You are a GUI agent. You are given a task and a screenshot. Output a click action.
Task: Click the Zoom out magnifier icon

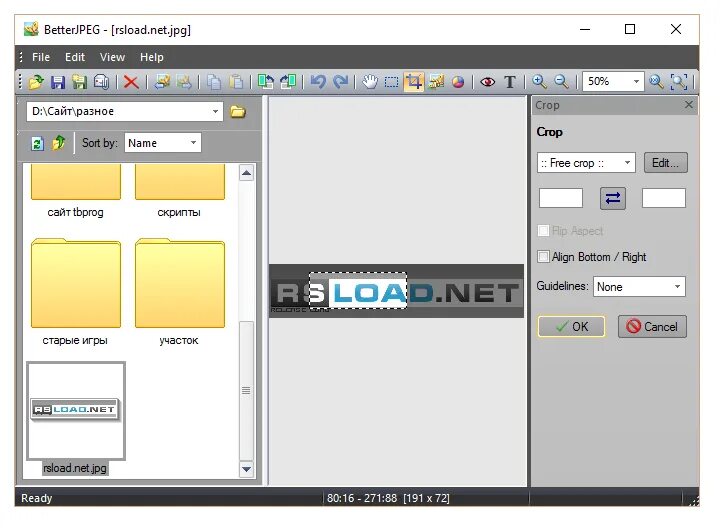[x=561, y=82]
